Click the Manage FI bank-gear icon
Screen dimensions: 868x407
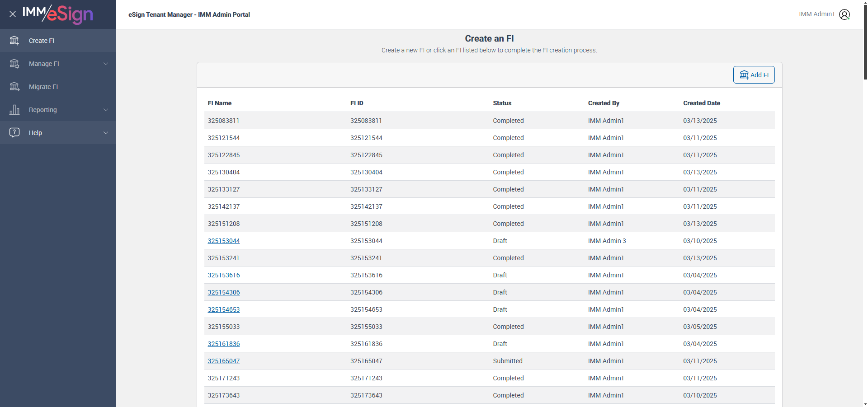[14, 64]
